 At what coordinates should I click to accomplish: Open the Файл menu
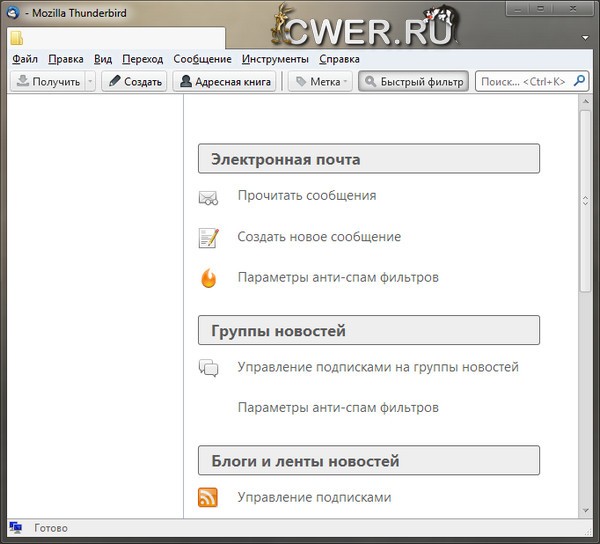25,59
